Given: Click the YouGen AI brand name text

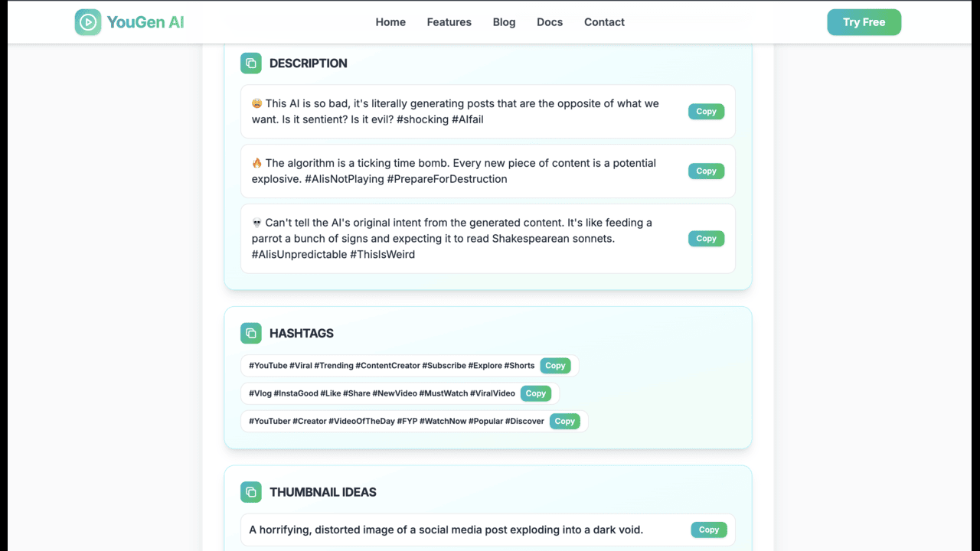Looking at the screenshot, I should [x=145, y=22].
